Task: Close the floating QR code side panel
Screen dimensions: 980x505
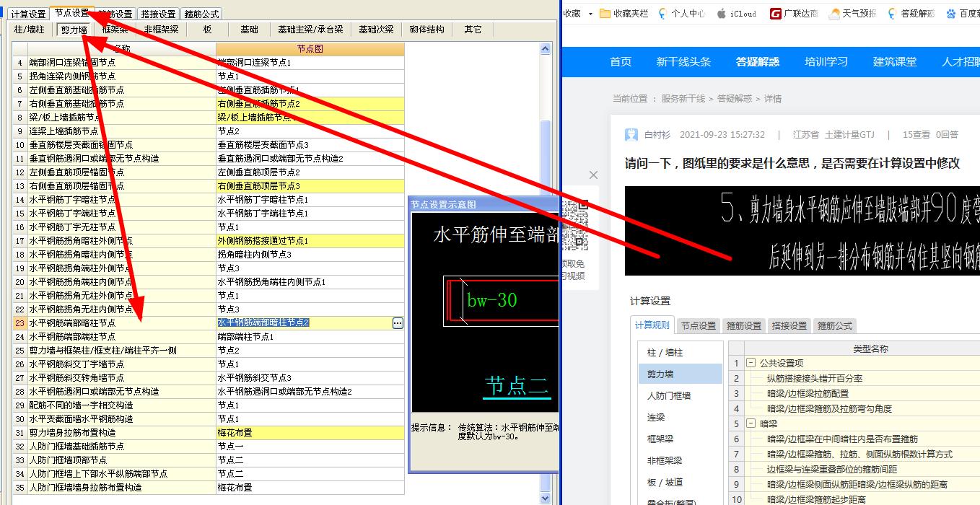Action: (593, 175)
